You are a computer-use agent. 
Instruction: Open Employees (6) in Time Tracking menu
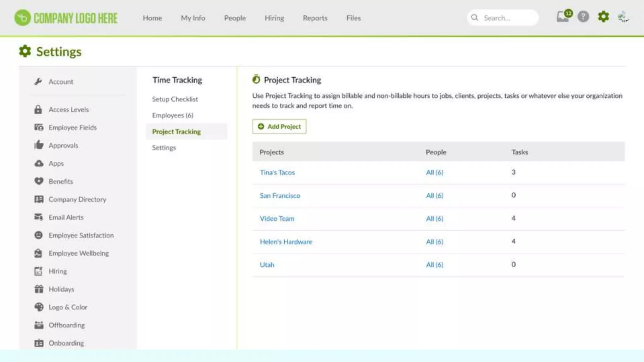tap(173, 115)
